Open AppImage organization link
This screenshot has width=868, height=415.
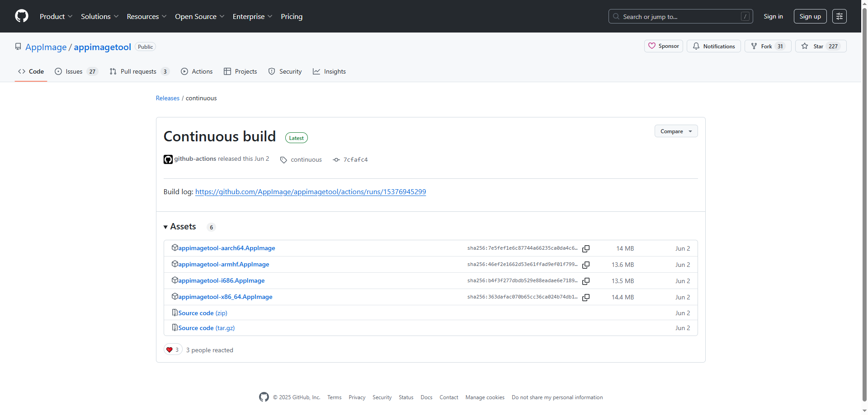[x=46, y=47]
